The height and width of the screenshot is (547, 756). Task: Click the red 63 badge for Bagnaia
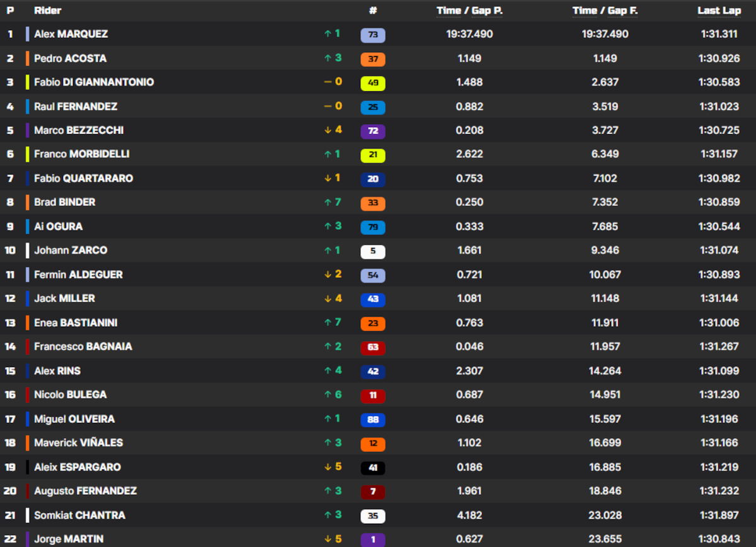372,347
